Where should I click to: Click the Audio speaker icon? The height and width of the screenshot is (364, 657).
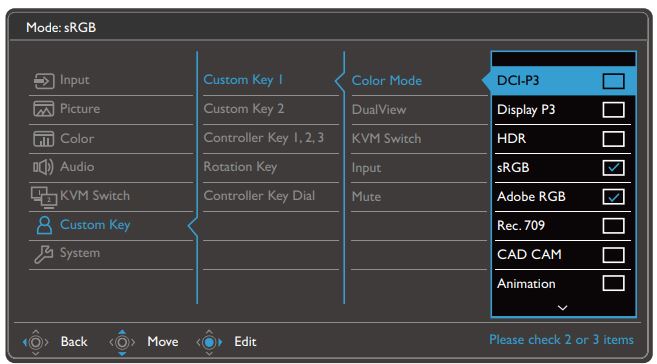coord(43,167)
